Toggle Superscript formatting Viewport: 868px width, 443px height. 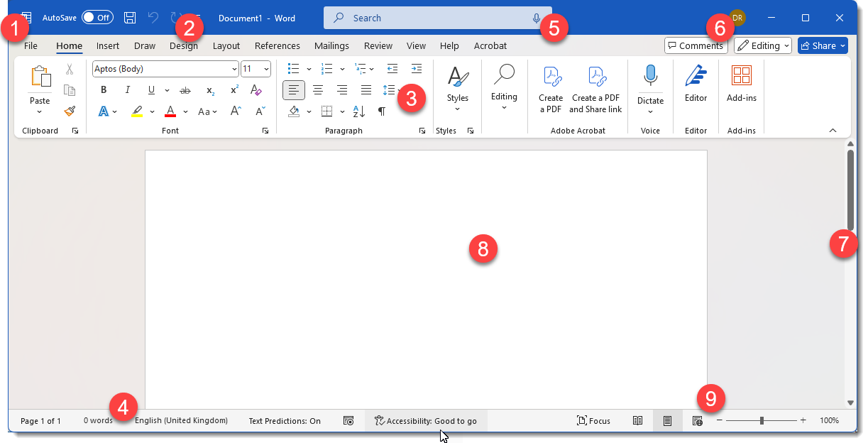click(x=234, y=90)
